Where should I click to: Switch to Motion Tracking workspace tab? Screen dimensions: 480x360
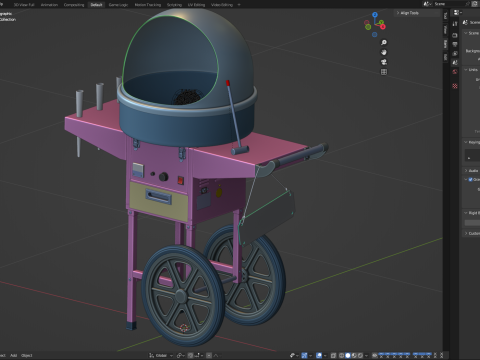point(148,5)
